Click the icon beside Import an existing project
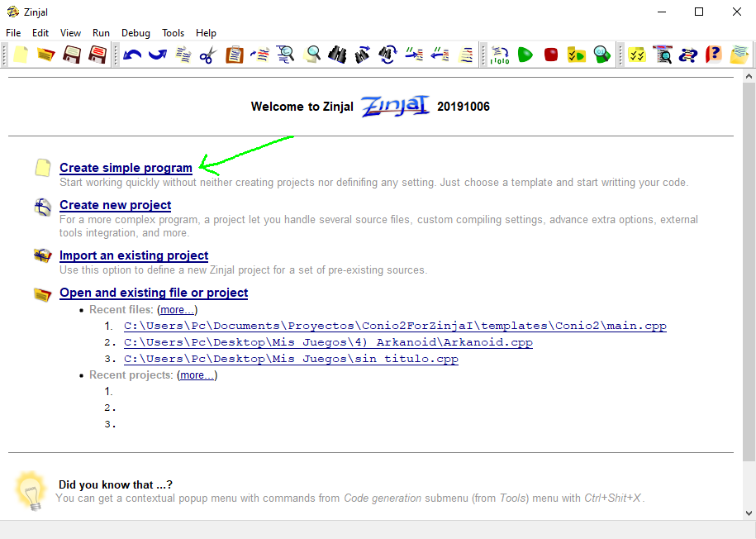Screen dimensions: 756x539 click(43, 255)
